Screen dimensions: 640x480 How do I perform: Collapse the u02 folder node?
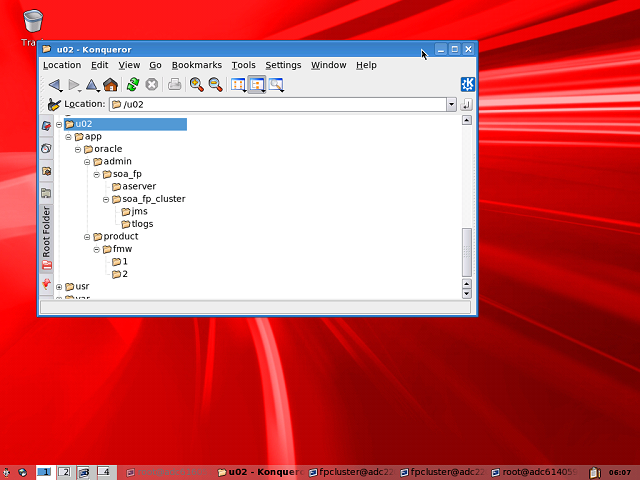[x=59, y=124]
